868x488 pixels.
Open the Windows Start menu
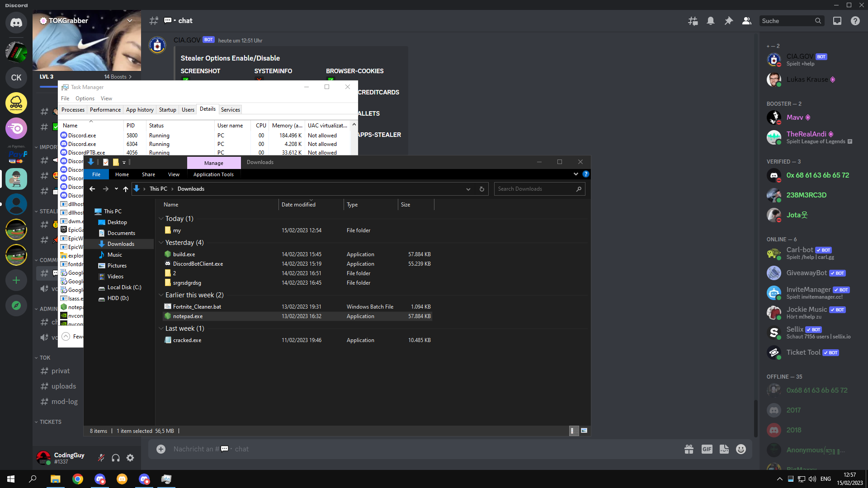(x=11, y=479)
